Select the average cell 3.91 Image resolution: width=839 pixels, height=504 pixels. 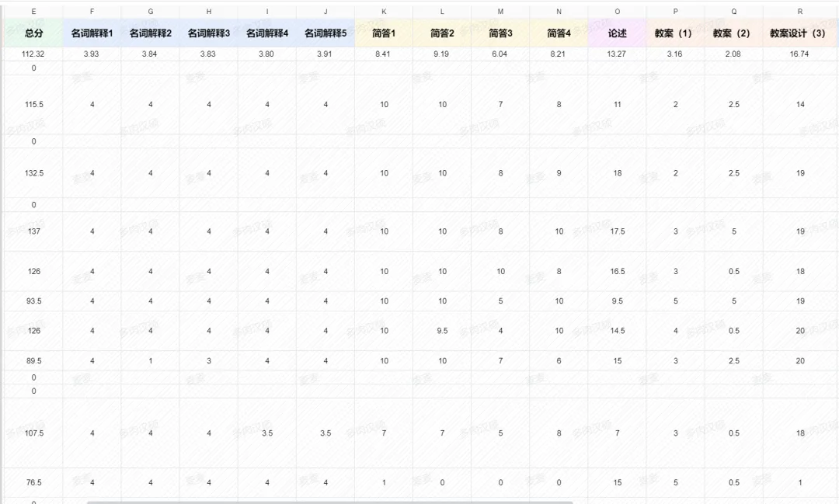coord(325,54)
